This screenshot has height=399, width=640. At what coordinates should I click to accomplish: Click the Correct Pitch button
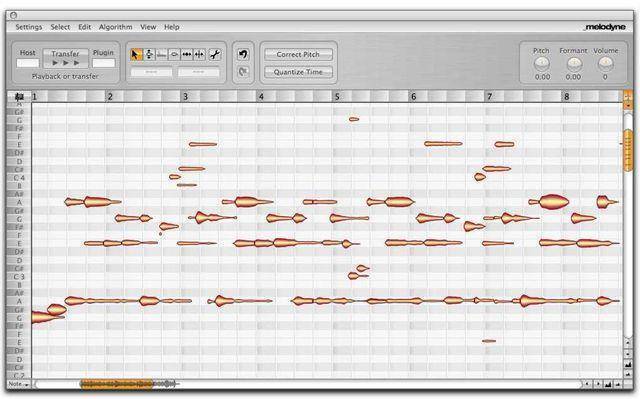pyautogui.click(x=298, y=54)
